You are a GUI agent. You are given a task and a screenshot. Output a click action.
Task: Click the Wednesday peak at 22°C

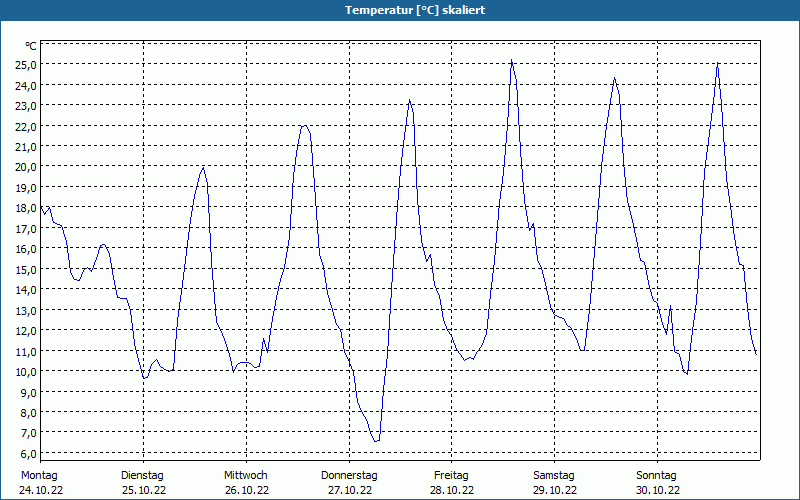pos(305,126)
